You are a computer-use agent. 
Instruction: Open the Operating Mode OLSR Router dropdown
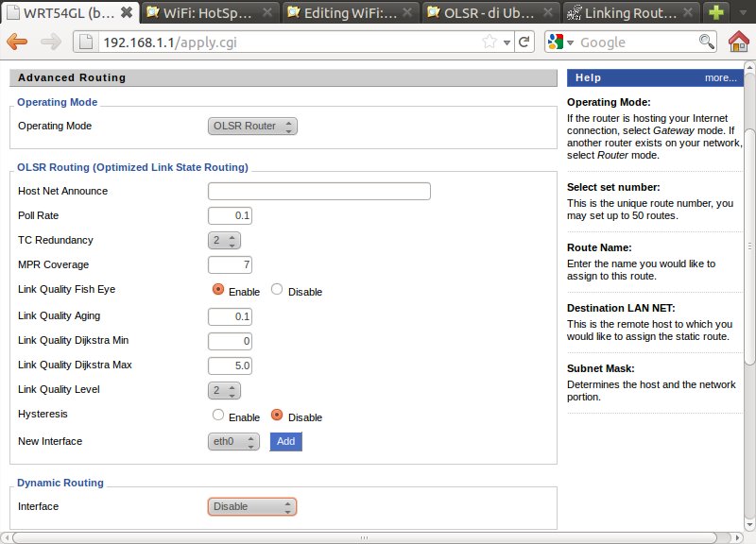pos(252,127)
